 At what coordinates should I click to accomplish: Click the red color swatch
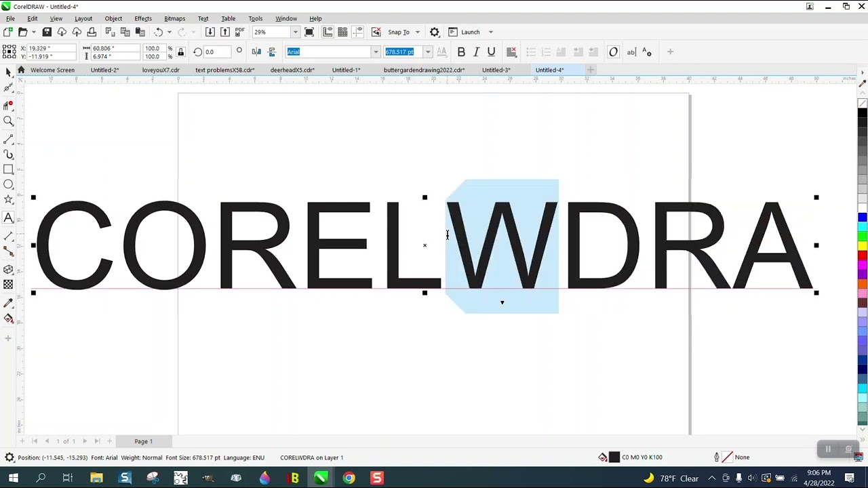pos(863,256)
